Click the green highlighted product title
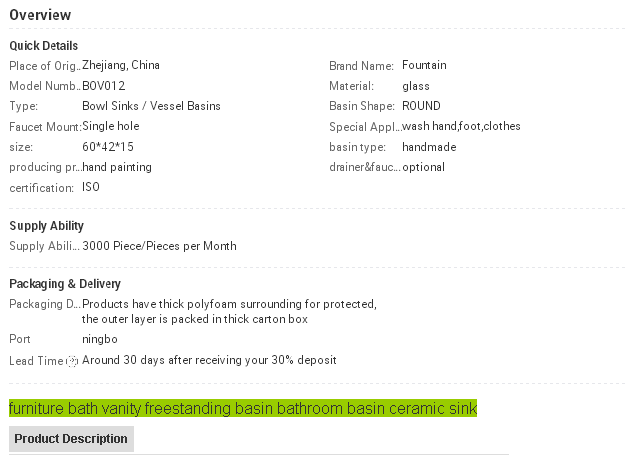The width and height of the screenshot is (630, 461). [243, 409]
